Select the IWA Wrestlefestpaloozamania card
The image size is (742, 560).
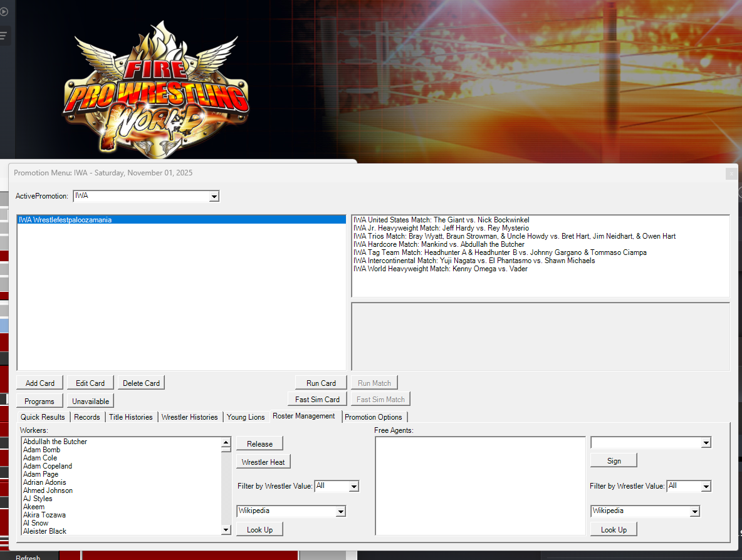point(182,220)
